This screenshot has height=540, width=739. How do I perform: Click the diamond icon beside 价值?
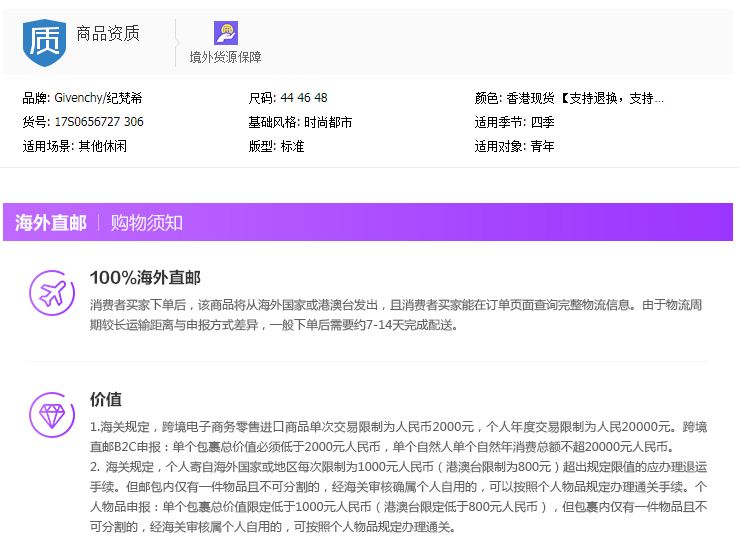pos(49,414)
